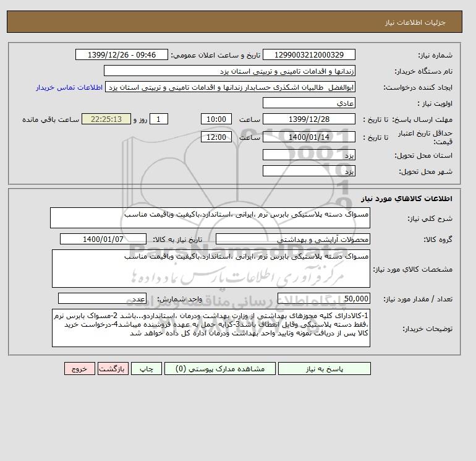Click the 'بازگشت' back button

point(113,369)
